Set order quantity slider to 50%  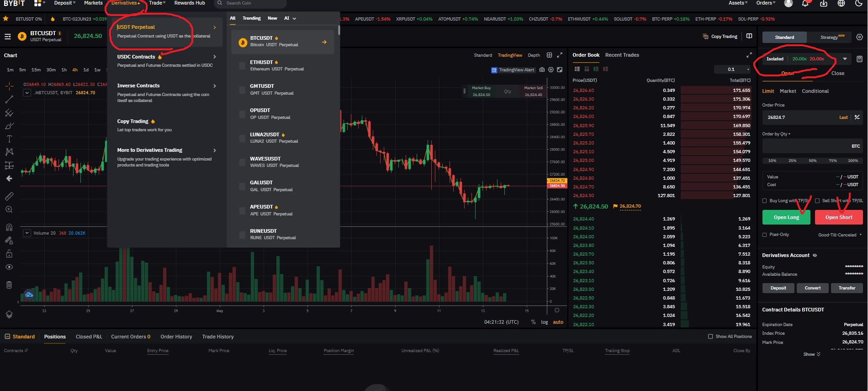coord(812,161)
